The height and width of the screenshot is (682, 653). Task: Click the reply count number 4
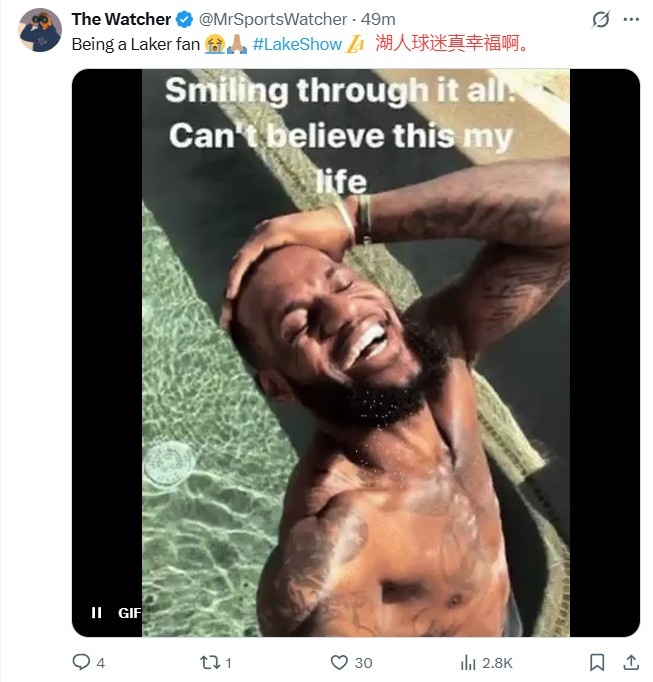[x=100, y=663]
